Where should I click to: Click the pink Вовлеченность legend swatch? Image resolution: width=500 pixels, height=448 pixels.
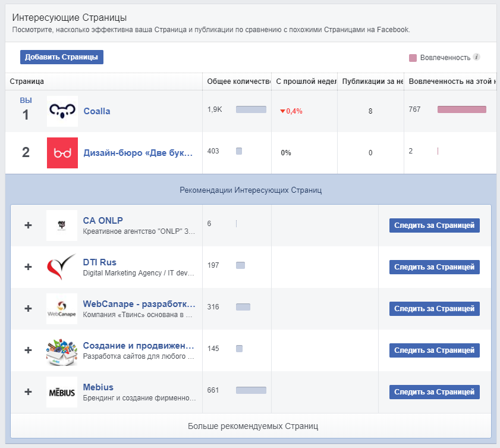(x=413, y=58)
